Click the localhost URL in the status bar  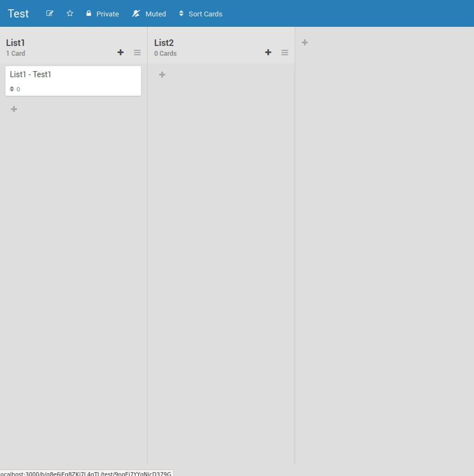(86, 473)
